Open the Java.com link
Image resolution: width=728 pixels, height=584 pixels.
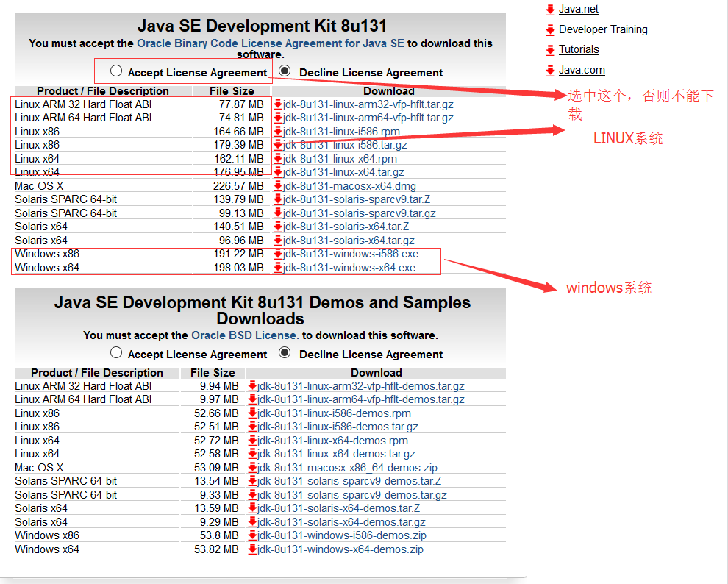[x=582, y=70]
